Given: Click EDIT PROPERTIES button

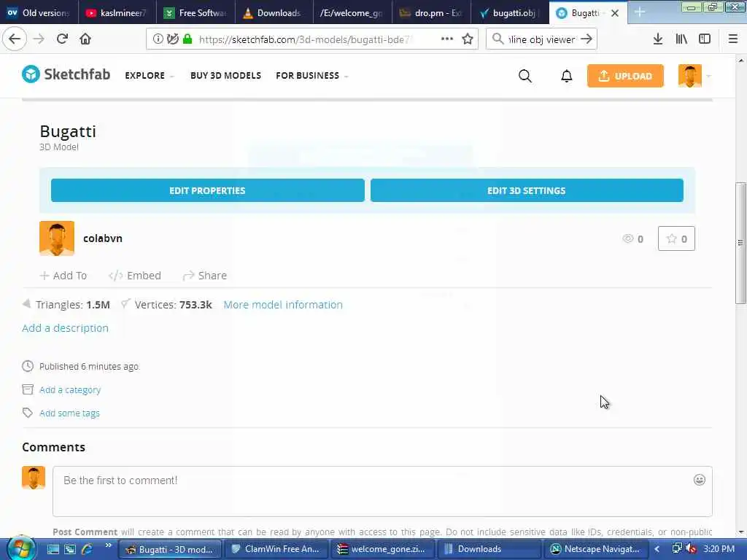Looking at the screenshot, I should [x=208, y=190].
